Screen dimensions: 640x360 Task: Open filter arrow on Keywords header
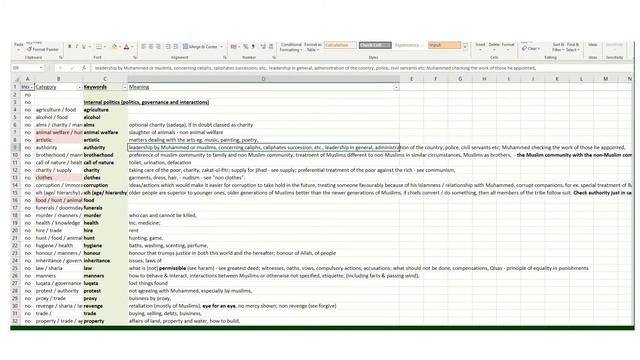(x=124, y=87)
